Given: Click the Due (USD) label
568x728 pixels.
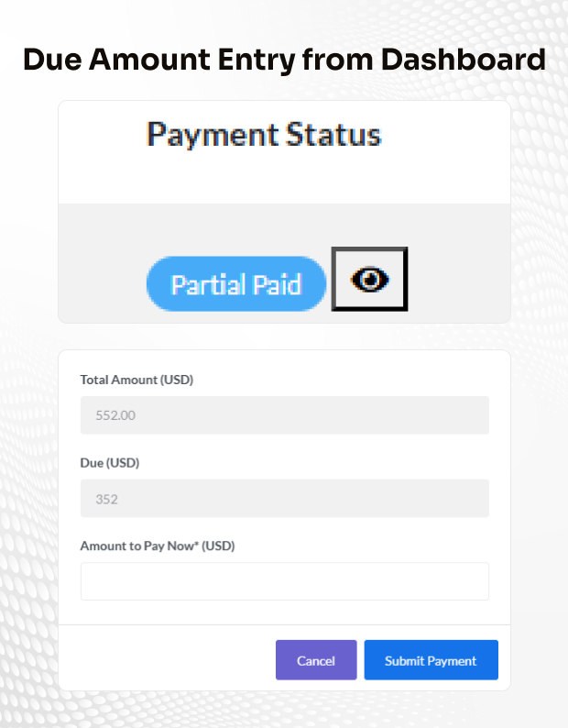Looking at the screenshot, I should pyautogui.click(x=110, y=463).
